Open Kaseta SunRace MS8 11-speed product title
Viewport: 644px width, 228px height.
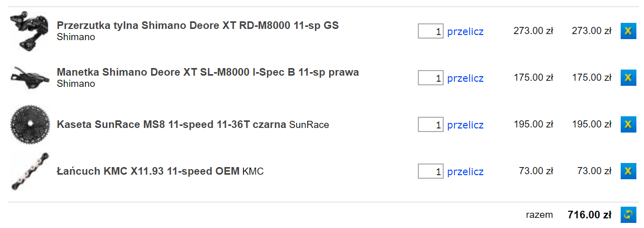(171, 124)
